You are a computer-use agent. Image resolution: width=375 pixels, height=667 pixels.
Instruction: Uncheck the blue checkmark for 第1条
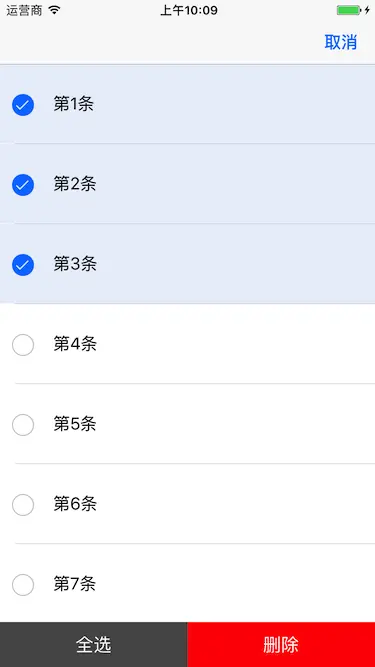[23, 105]
